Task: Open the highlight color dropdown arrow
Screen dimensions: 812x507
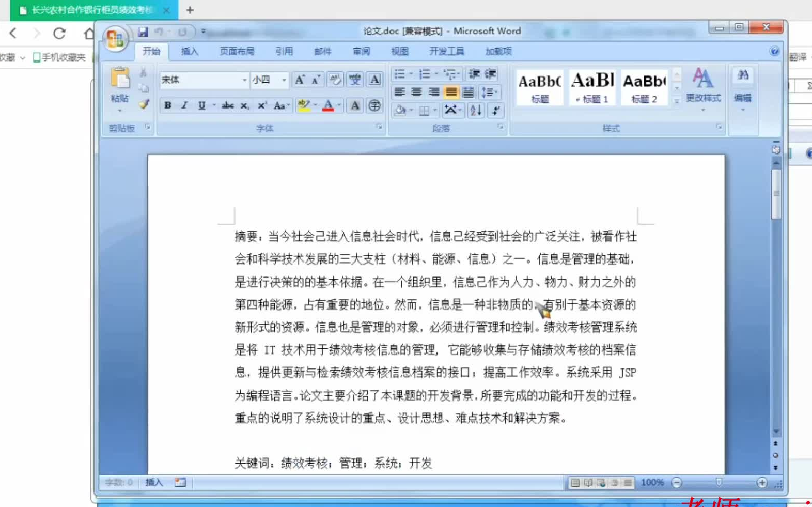Action: coord(315,105)
